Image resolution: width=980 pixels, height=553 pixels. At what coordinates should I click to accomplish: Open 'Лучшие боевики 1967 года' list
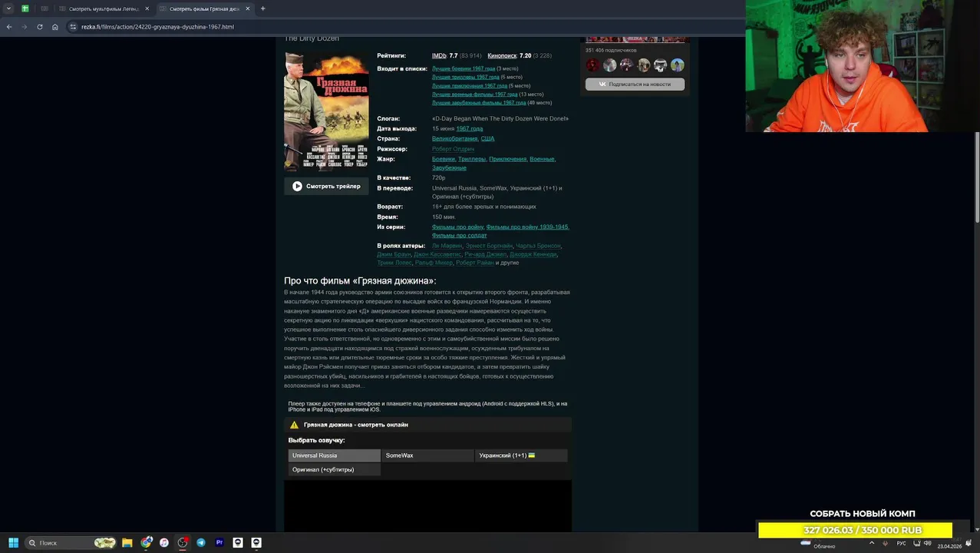464,68
